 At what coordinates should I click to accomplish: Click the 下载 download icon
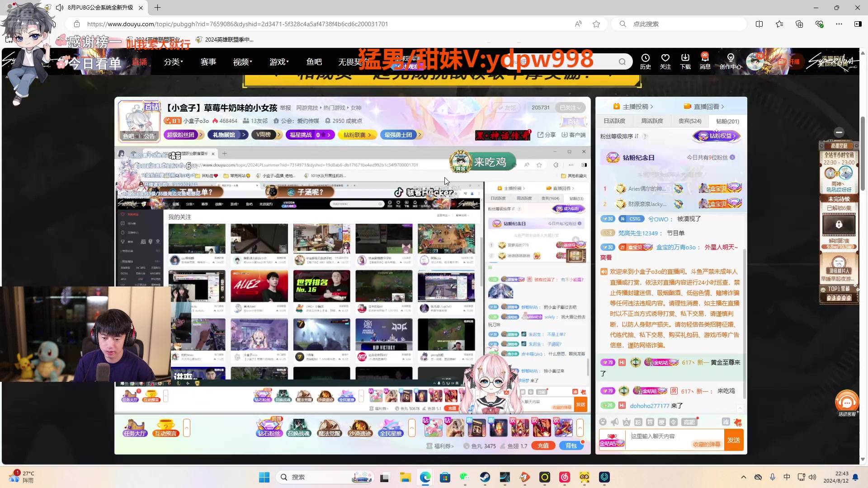click(685, 61)
